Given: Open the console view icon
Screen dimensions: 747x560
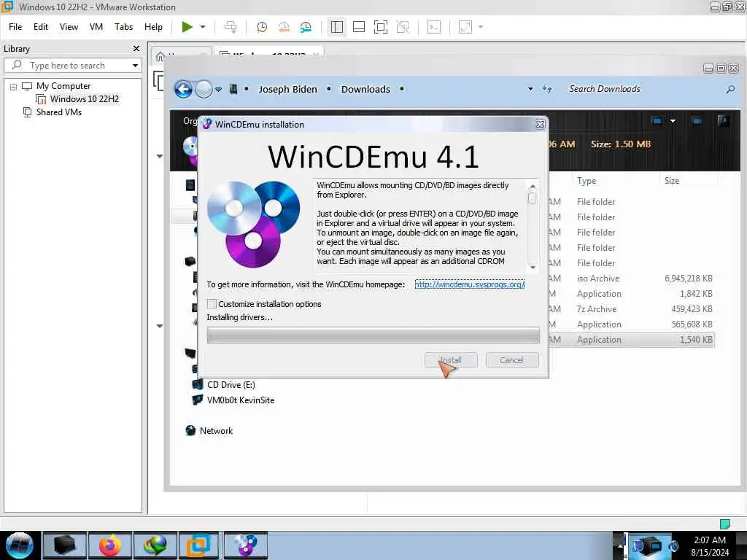Looking at the screenshot, I should 433,27.
